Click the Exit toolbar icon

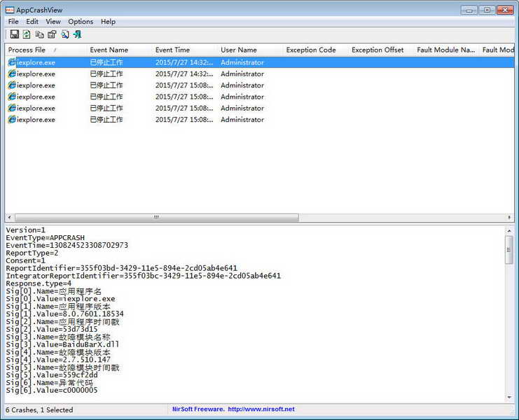[x=78, y=34]
